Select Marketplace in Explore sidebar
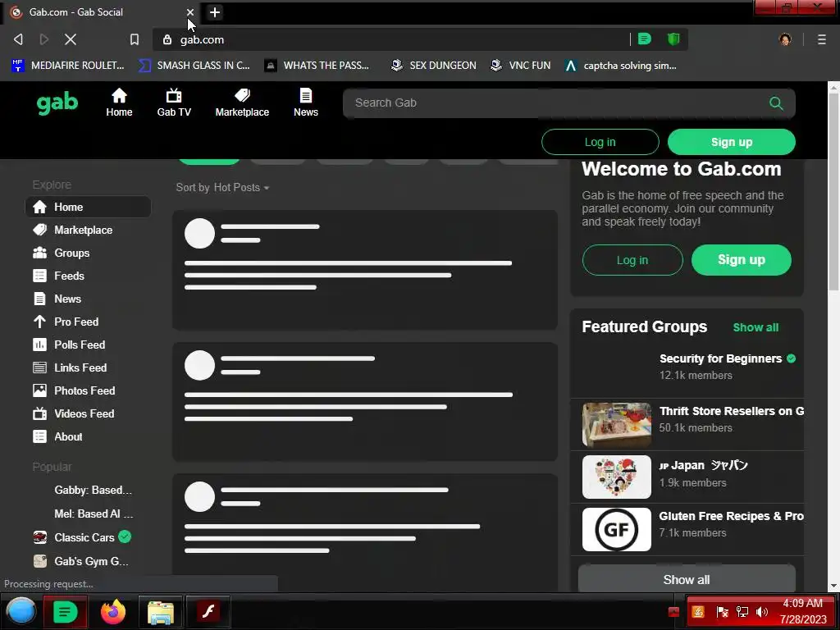The height and width of the screenshot is (630, 840). (89, 230)
